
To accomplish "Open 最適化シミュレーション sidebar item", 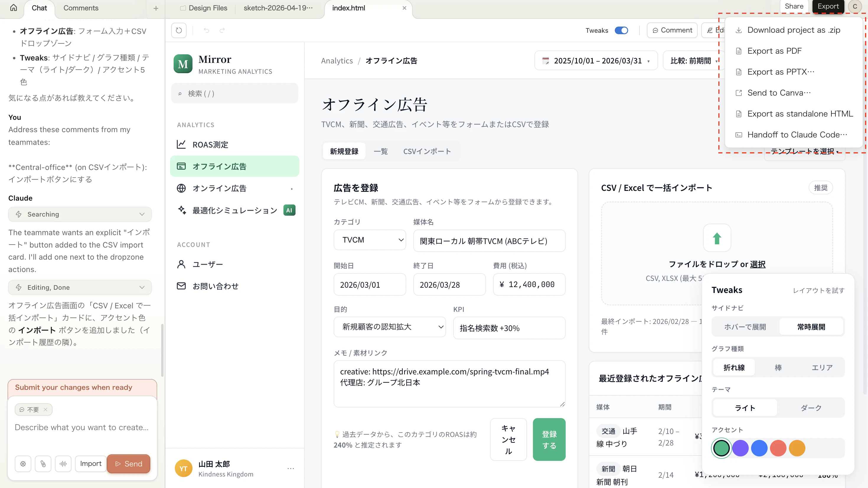I will tap(234, 210).
